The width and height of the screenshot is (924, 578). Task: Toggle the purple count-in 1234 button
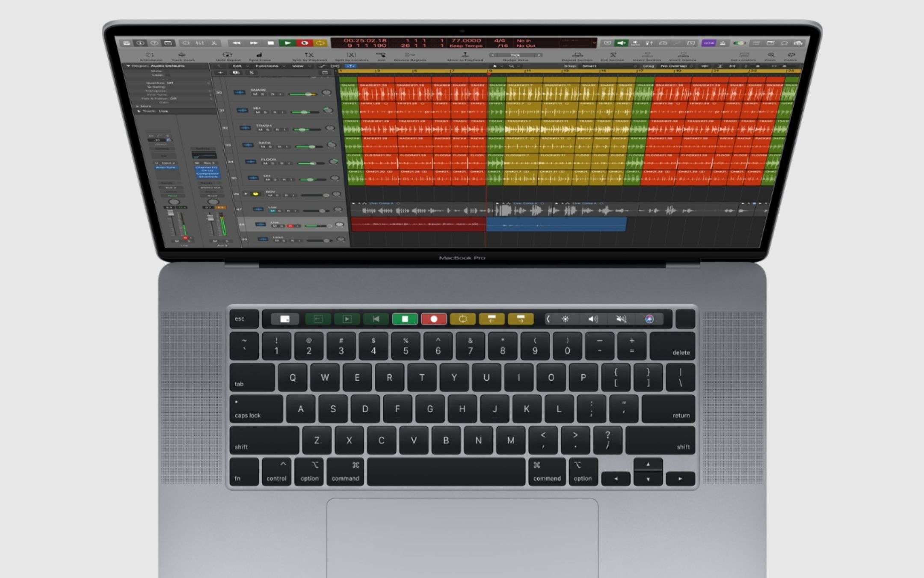tap(708, 43)
